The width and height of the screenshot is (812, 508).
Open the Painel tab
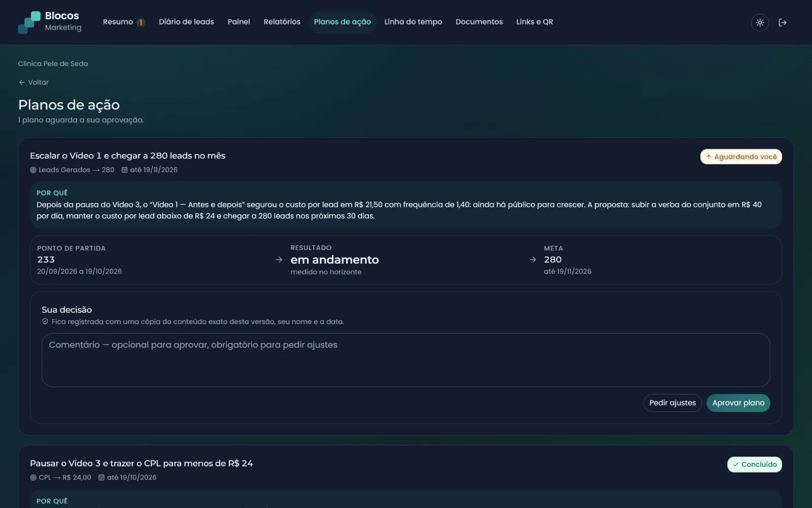[x=239, y=22]
